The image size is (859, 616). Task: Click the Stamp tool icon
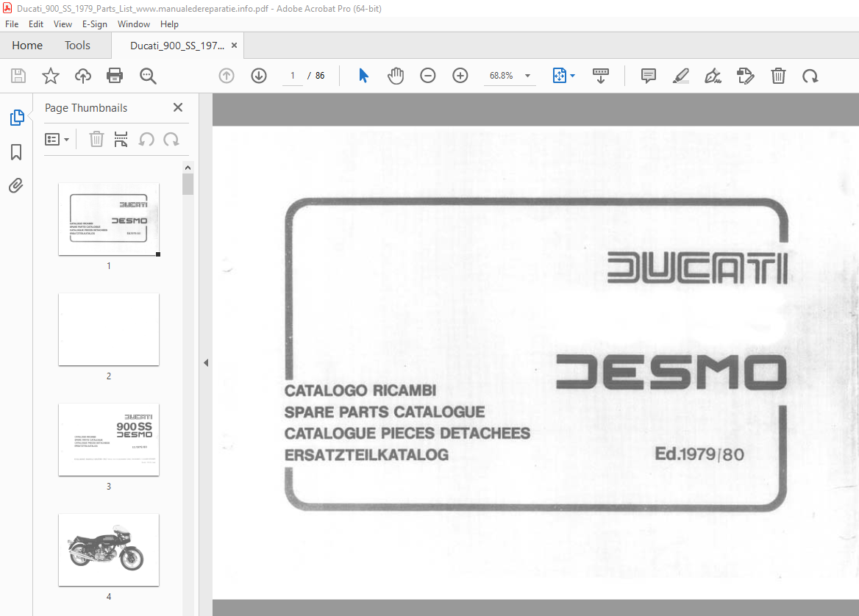coord(745,76)
